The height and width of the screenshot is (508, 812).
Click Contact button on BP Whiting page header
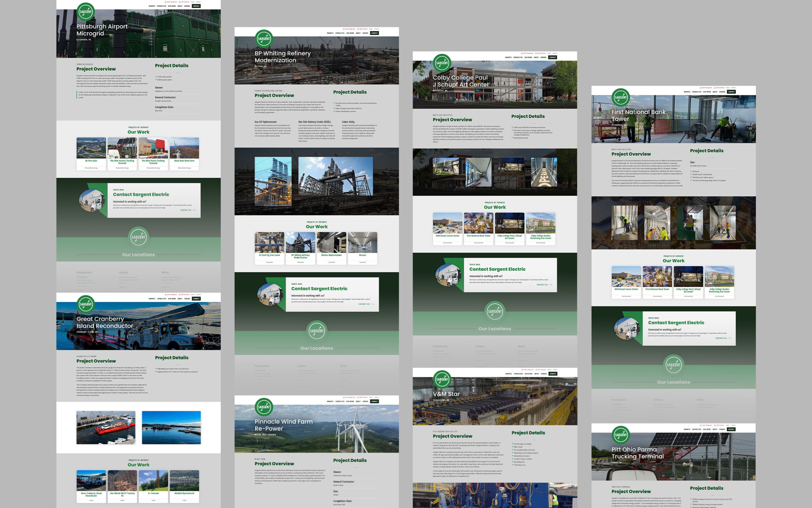click(375, 33)
